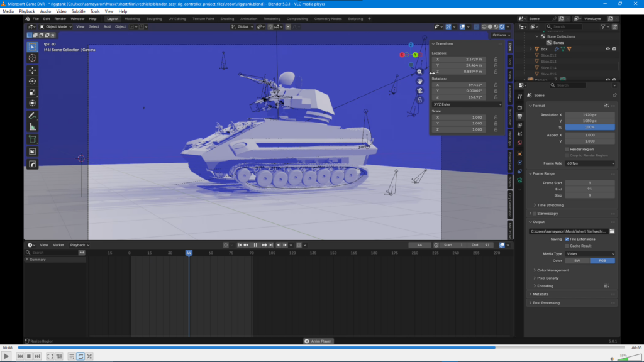
Task: Expand the Box object in outliner
Action: 531,49
